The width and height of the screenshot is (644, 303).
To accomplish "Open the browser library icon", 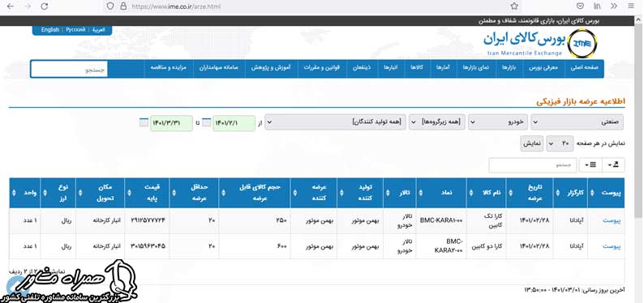I will (x=597, y=6).
